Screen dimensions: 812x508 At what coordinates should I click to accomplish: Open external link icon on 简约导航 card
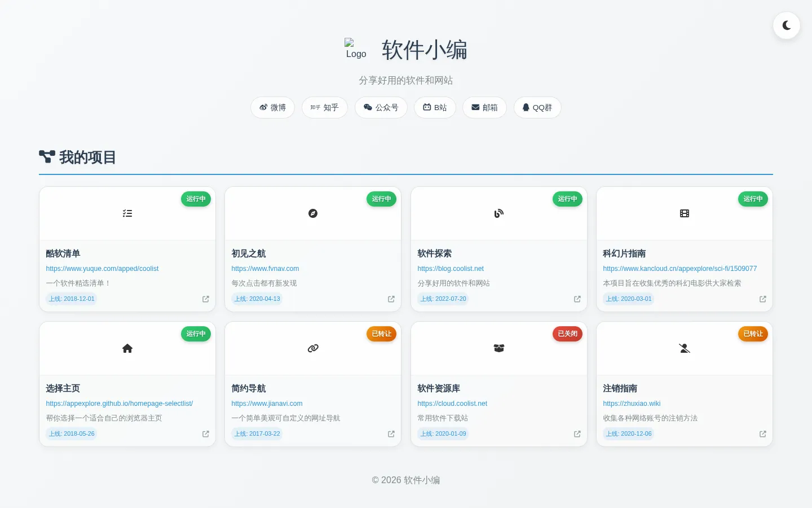pos(391,434)
